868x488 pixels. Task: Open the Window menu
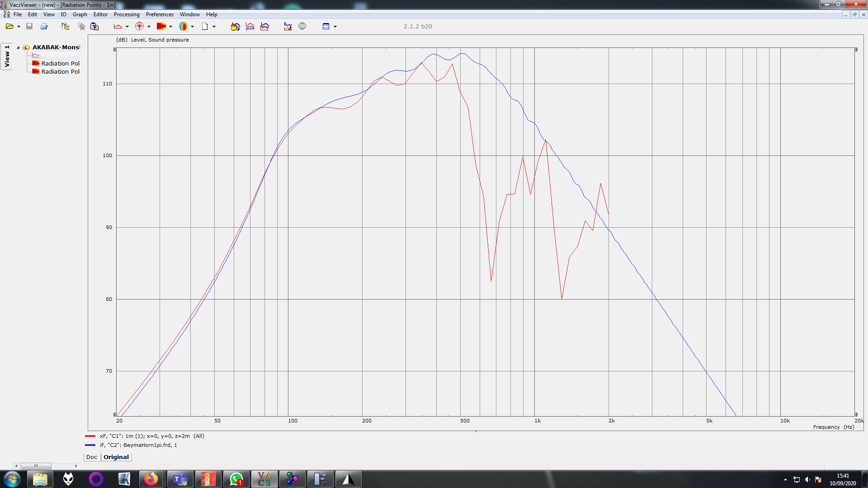pos(190,14)
